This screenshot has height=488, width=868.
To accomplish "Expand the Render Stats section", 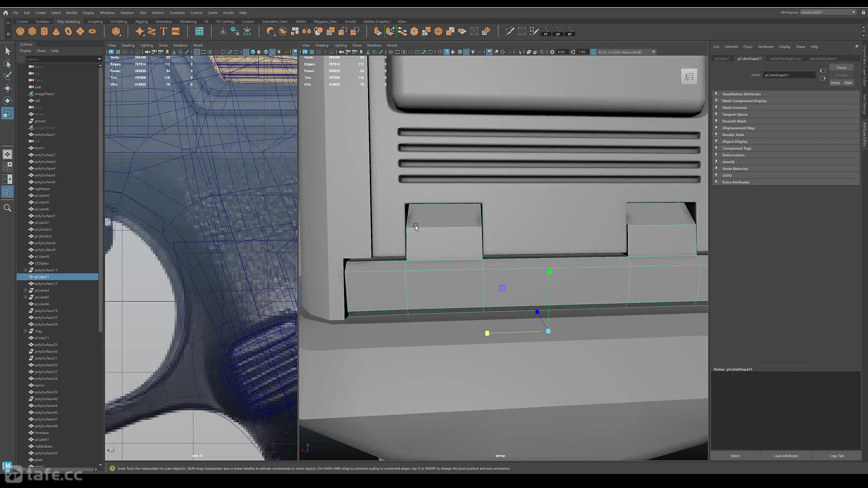I will [x=786, y=135].
